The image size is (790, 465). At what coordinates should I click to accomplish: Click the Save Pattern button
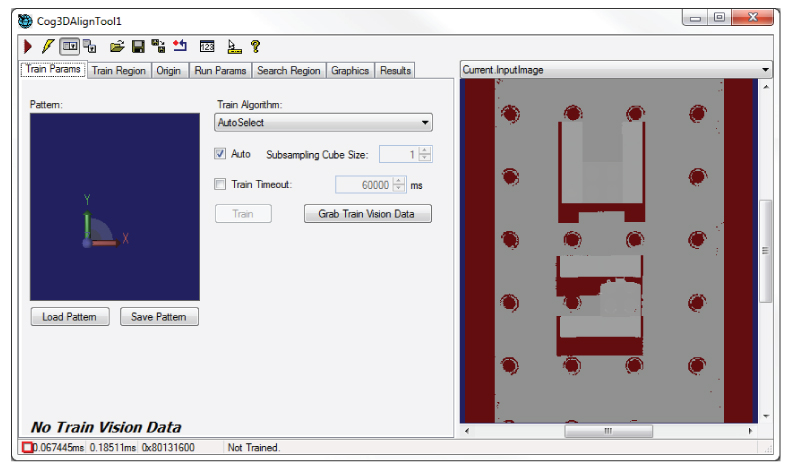159,317
